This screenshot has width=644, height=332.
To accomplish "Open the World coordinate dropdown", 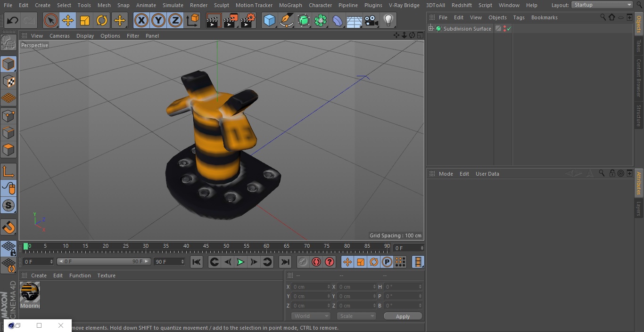I will coord(311,316).
